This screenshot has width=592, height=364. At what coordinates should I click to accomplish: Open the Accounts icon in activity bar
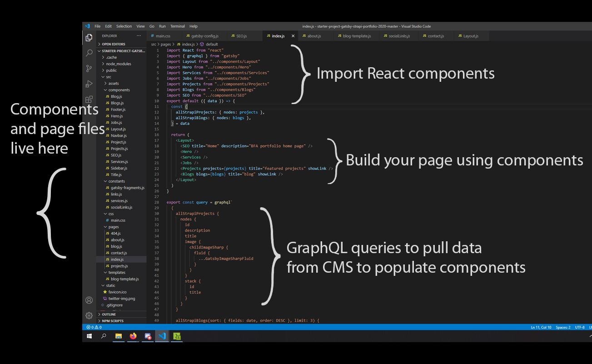tap(89, 300)
